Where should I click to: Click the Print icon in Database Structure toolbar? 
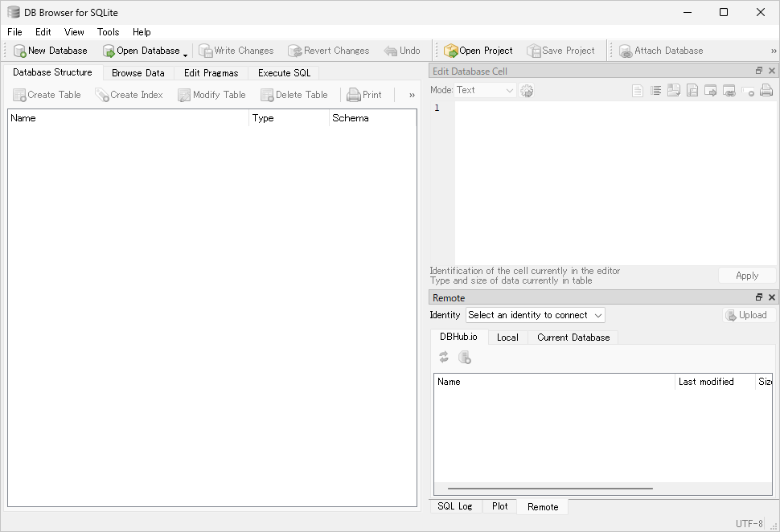(x=354, y=95)
